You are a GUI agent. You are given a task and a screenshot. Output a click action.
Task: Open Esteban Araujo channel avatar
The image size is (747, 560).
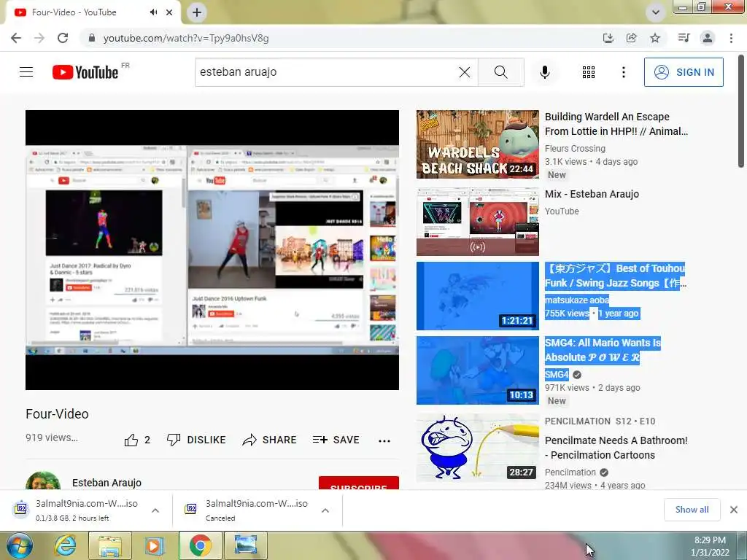click(43, 481)
